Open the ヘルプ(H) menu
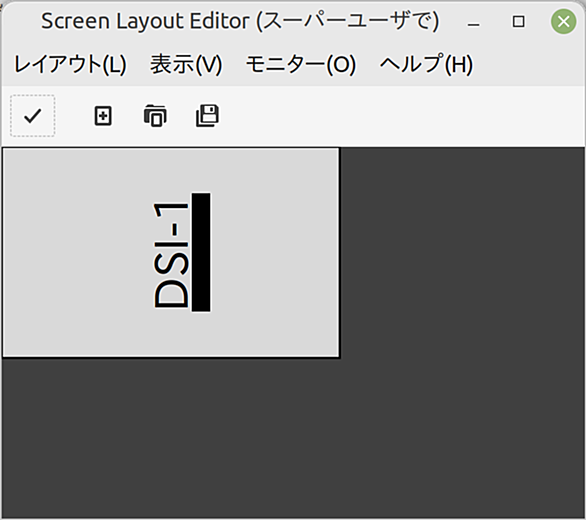586x520 pixels. click(426, 64)
